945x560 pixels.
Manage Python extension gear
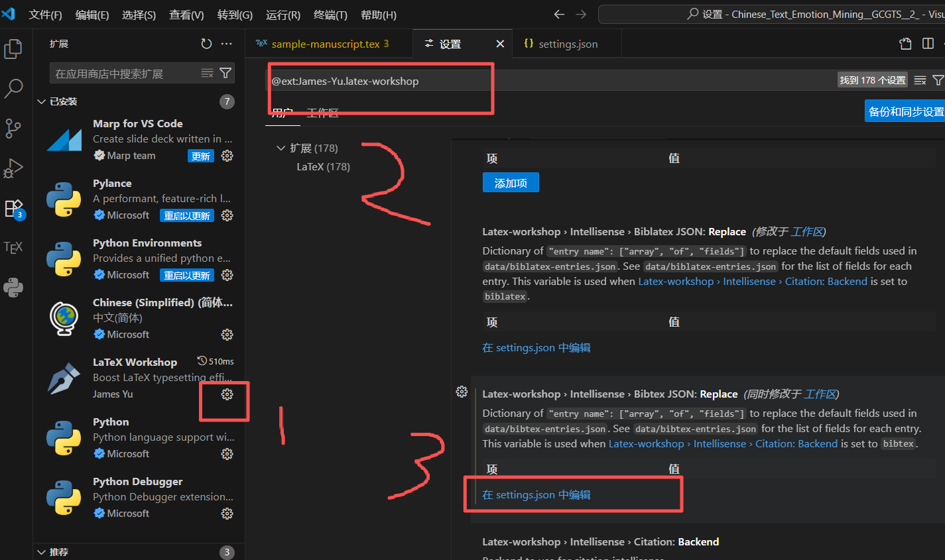click(227, 454)
